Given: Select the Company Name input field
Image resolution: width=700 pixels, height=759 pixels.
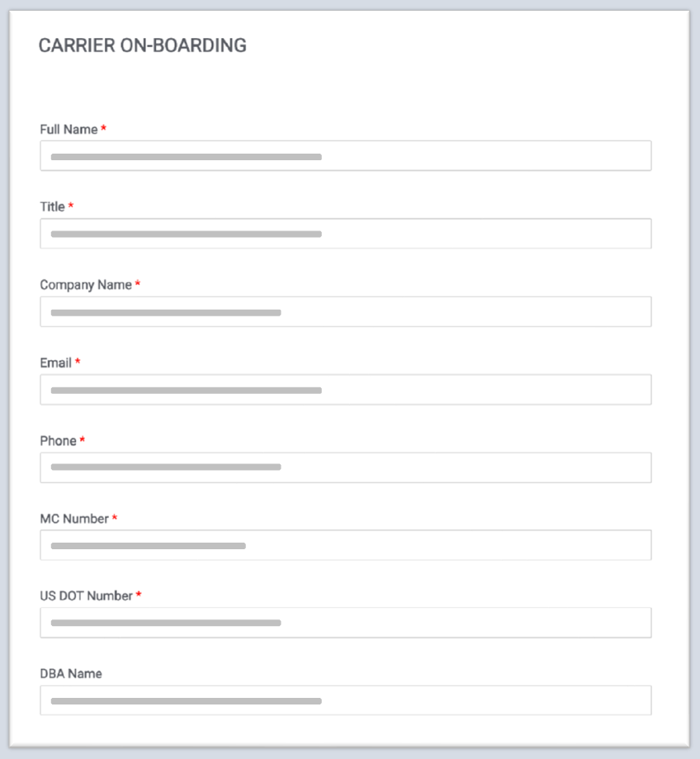Looking at the screenshot, I should click(345, 312).
